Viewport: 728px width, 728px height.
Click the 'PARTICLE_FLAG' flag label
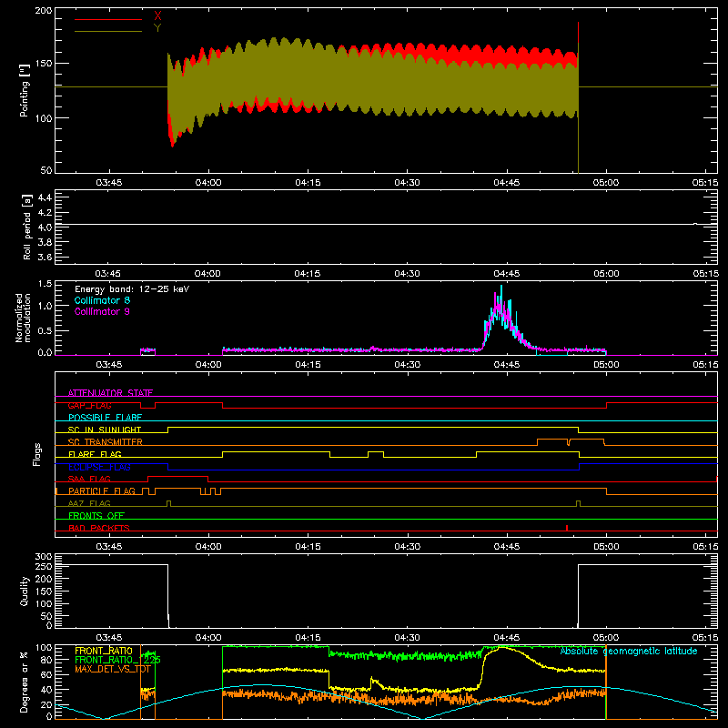[102, 490]
